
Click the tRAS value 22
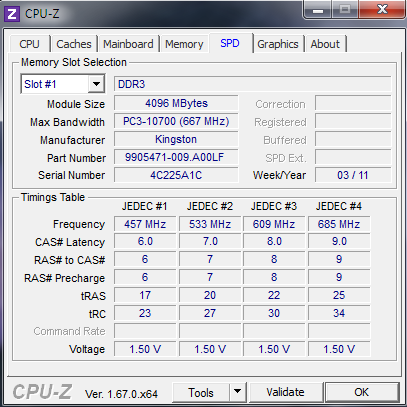pos(274,295)
